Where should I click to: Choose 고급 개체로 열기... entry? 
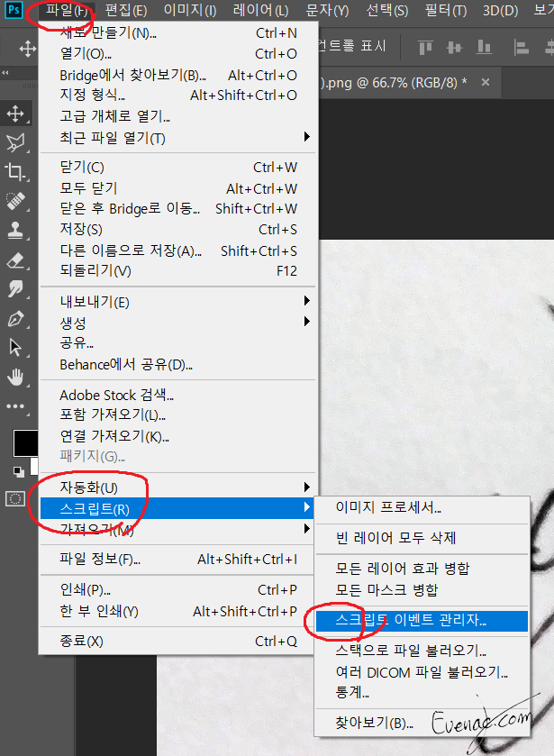pos(178,116)
